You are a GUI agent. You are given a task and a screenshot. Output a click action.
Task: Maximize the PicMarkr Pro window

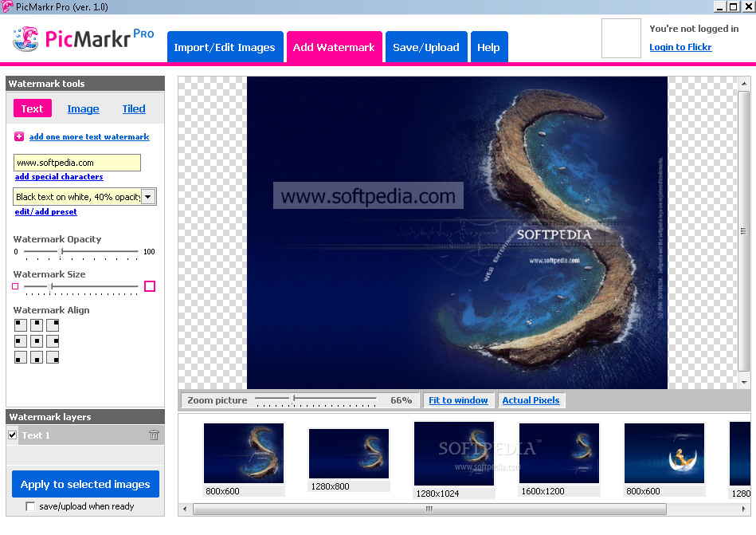pyautogui.click(x=734, y=6)
